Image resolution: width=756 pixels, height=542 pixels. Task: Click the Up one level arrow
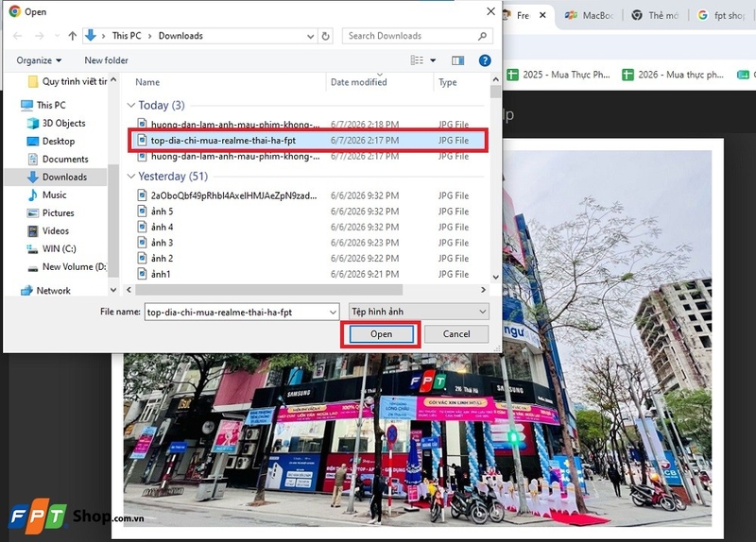(x=73, y=36)
